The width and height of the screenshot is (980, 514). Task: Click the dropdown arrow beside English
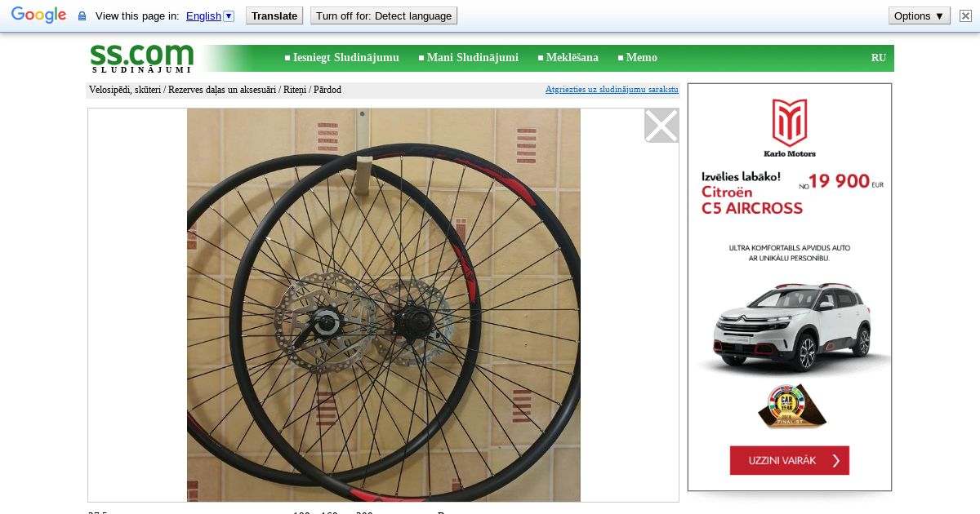tap(229, 16)
